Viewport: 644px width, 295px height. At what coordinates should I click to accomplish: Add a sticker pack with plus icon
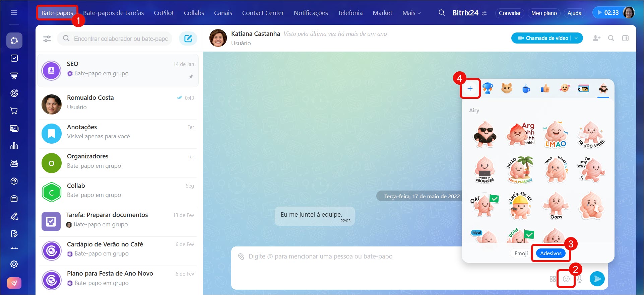tap(470, 88)
